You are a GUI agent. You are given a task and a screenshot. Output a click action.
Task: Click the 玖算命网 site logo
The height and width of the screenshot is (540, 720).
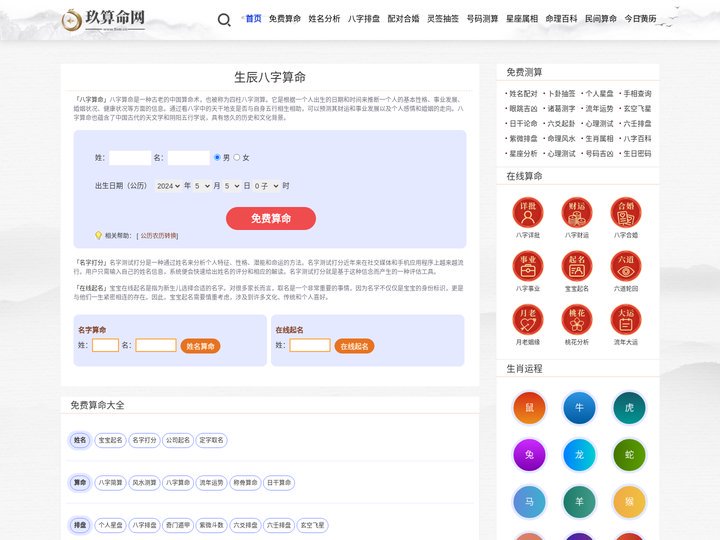point(104,20)
